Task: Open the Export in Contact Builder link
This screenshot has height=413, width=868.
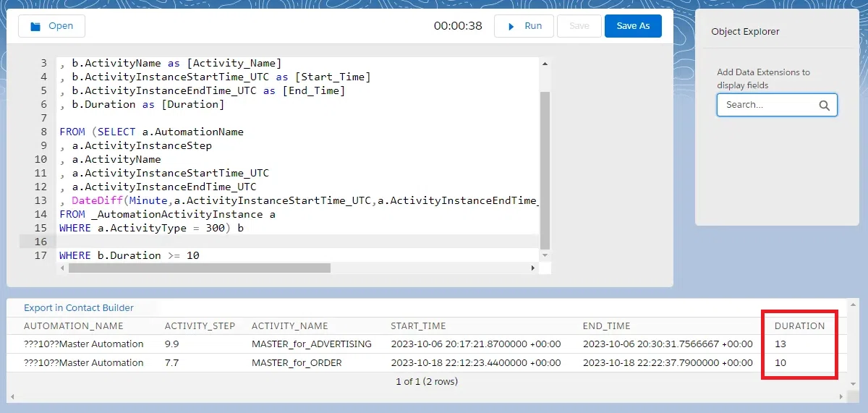Action: pyautogui.click(x=79, y=307)
